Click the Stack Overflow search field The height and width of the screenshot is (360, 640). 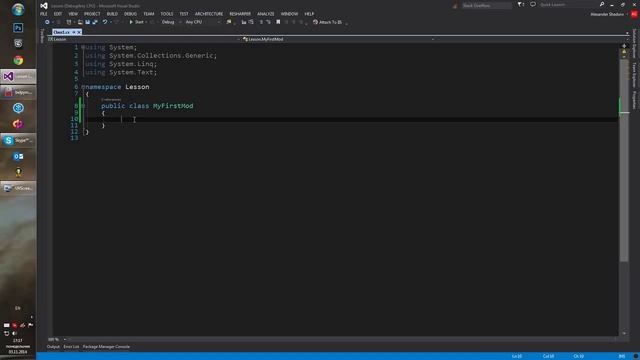click(x=486, y=6)
